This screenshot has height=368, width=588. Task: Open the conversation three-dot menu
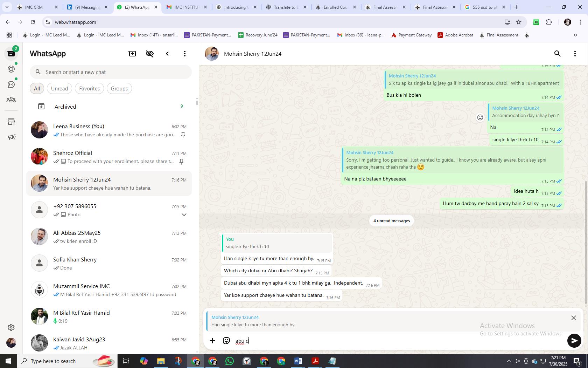point(575,54)
